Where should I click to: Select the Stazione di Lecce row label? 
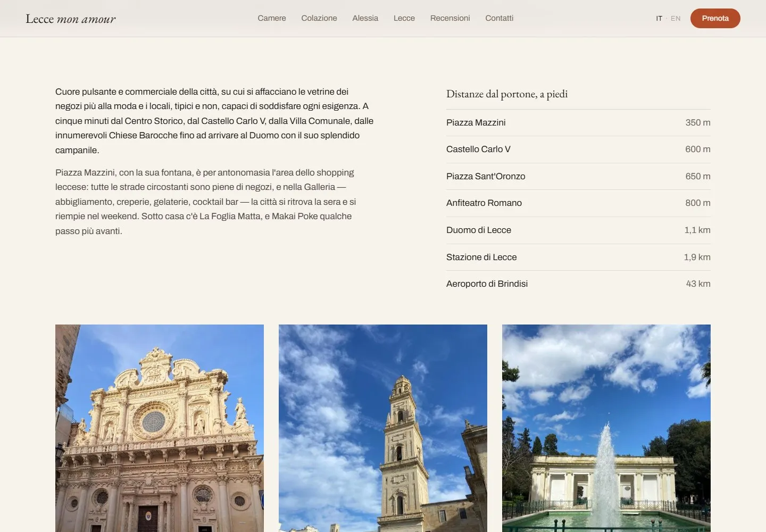point(481,257)
